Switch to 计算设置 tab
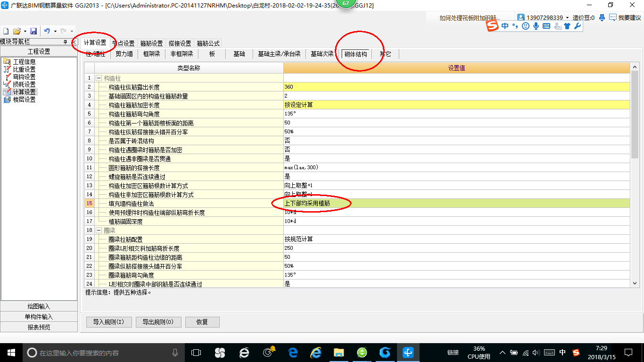644x362 pixels. 95,43
